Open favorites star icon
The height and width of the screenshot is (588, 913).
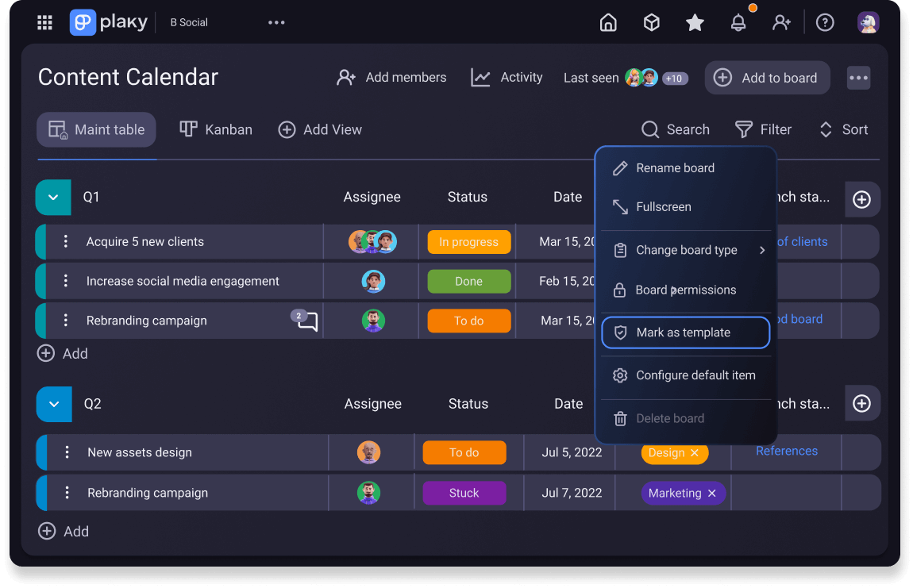pyautogui.click(x=695, y=23)
